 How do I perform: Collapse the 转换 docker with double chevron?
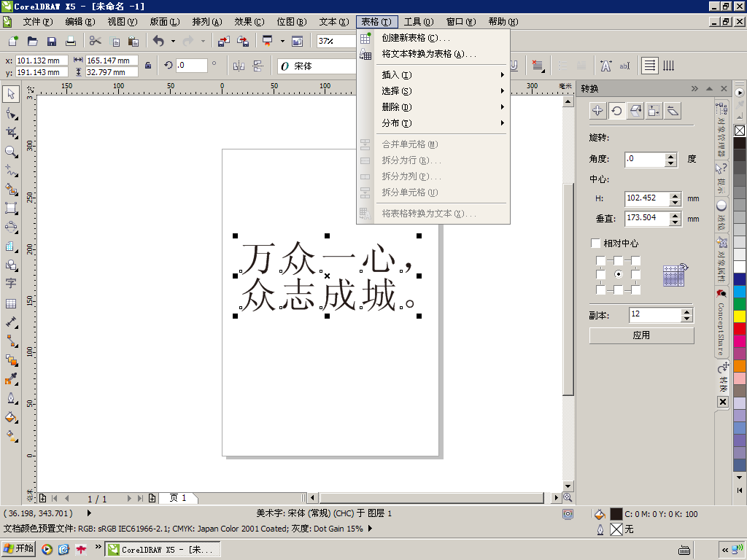(694, 88)
